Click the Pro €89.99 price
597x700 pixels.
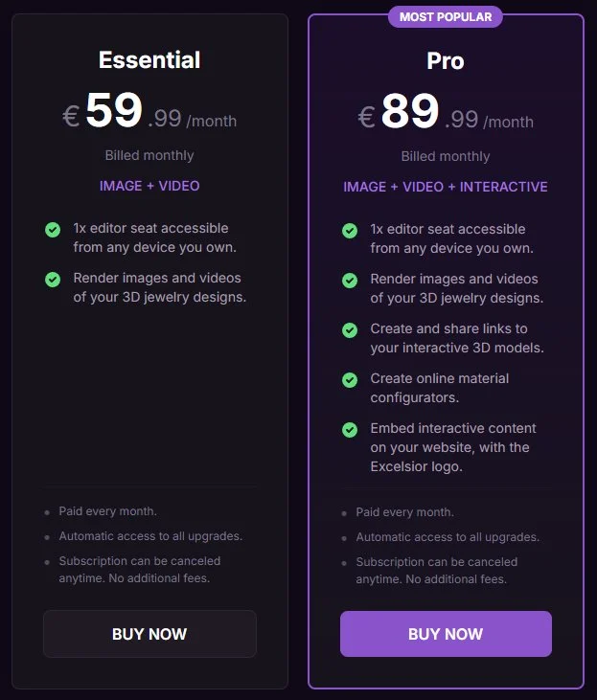tap(446, 114)
